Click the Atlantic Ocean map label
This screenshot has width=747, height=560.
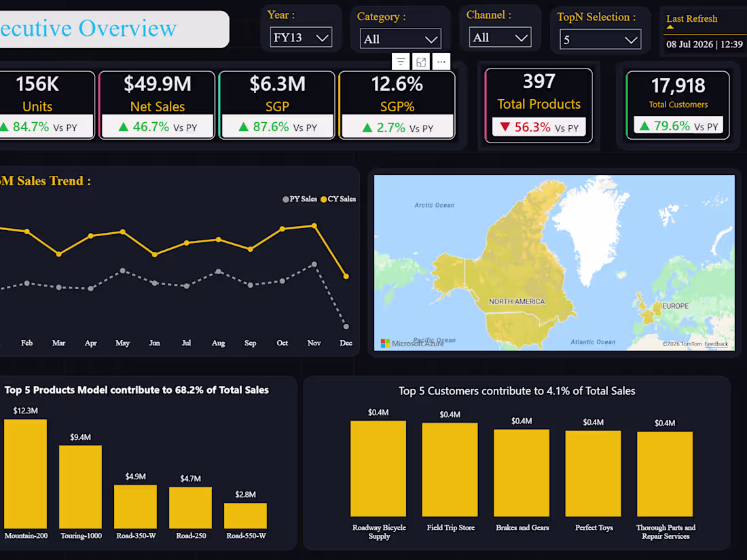coord(593,342)
